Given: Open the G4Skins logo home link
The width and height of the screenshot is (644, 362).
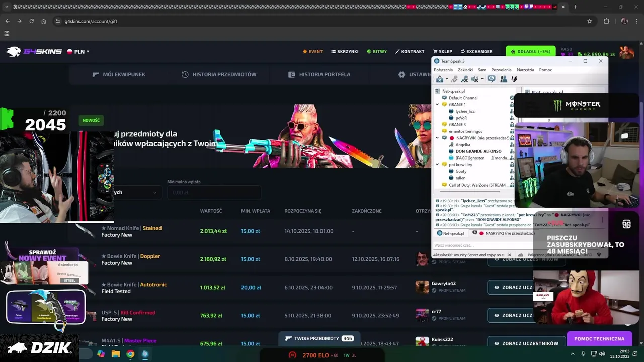Looking at the screenshot, I should (x=34, y=51).
